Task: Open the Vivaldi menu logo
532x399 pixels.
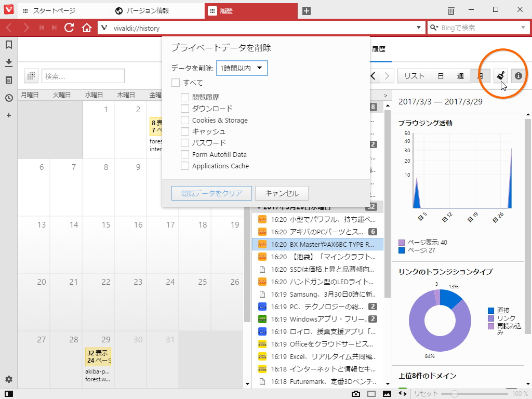Action: click(9, 9)
